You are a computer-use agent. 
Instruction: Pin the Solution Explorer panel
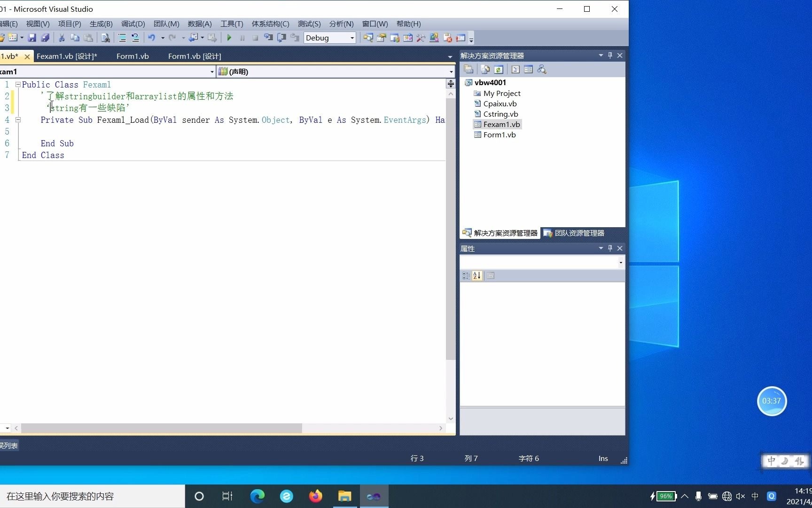(610, 56)
